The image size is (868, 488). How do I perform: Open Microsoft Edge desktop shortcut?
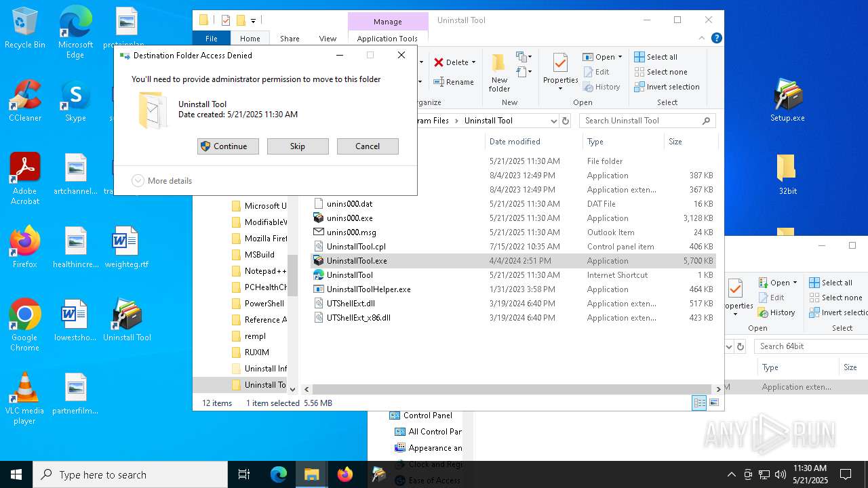coord(75,31)
